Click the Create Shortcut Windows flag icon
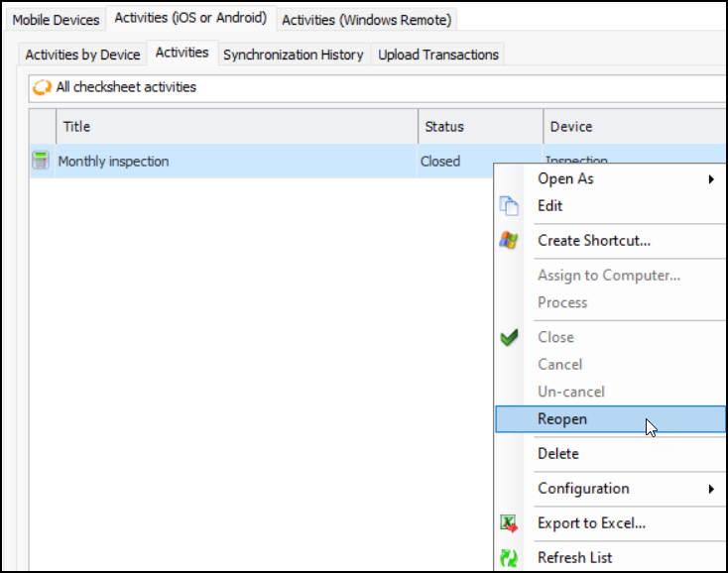The image size is (728, 573). pos(509,240)
